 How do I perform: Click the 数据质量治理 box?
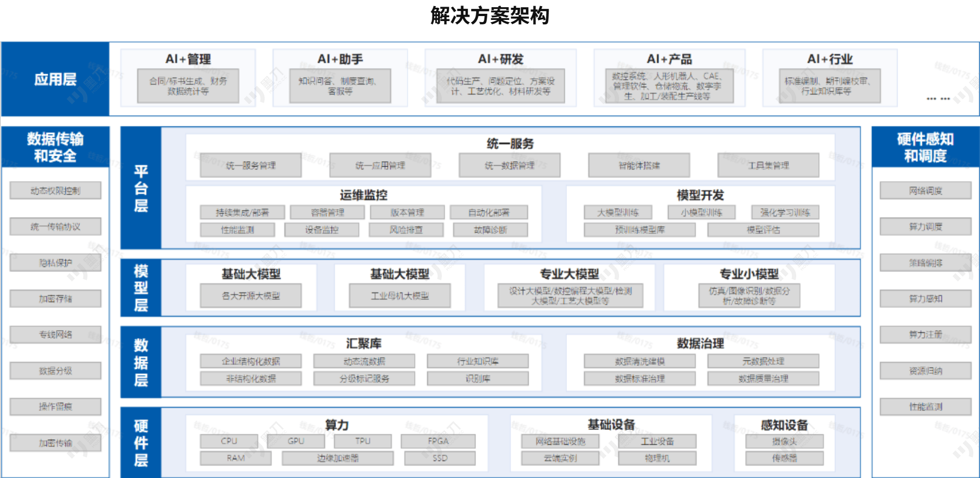[x=763, y=378]
